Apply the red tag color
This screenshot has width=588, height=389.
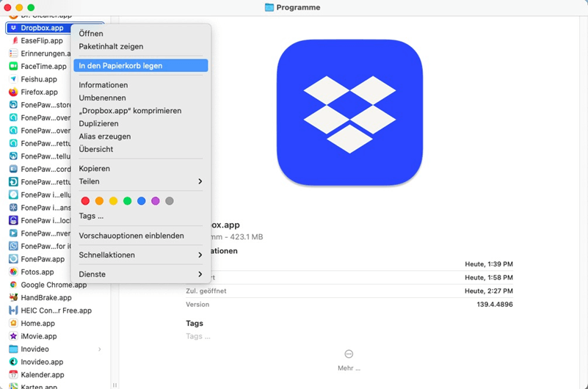point(85,201)
